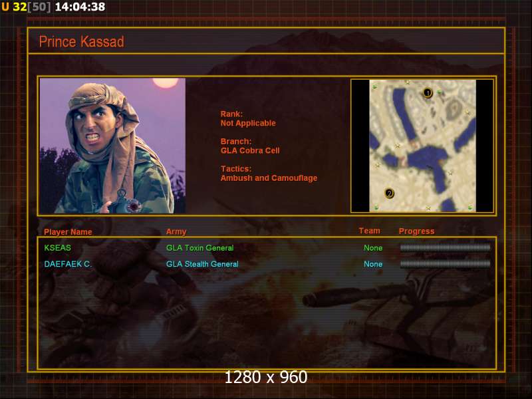Click the Rank: label
This screenshot has width=532, height=399.
click(231, 114)
